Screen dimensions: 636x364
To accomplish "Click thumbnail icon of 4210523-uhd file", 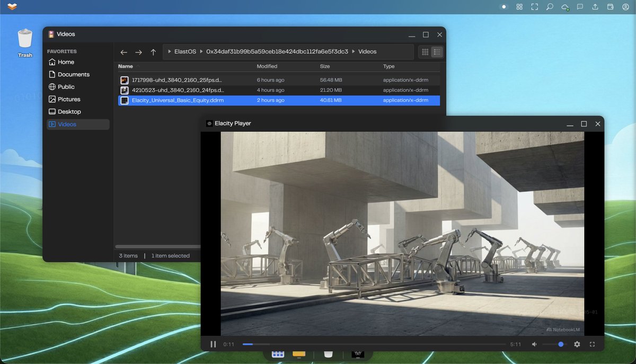I will [x=125, y=90].
